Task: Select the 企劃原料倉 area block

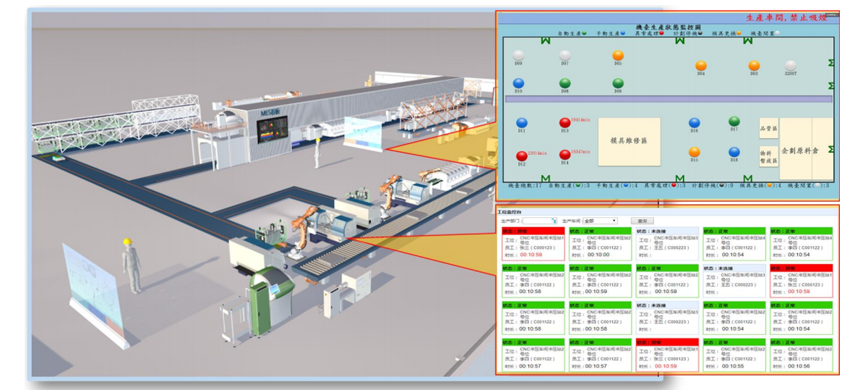Action: 800,151
